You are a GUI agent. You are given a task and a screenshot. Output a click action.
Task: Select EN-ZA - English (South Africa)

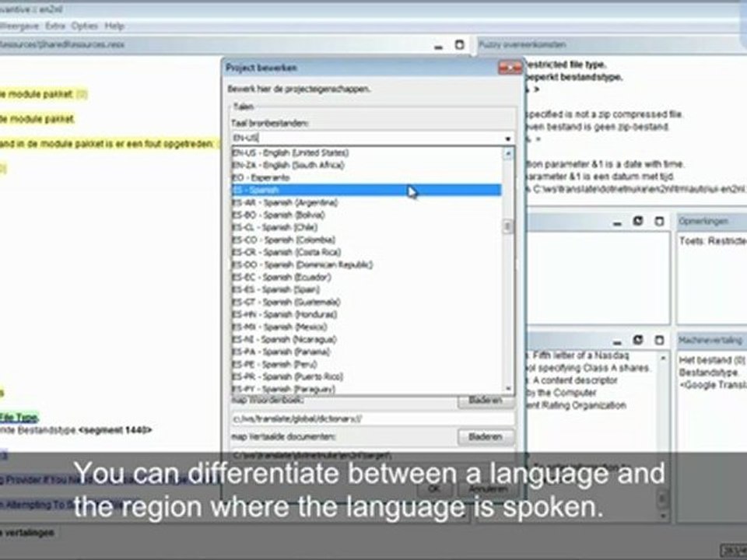366,165
